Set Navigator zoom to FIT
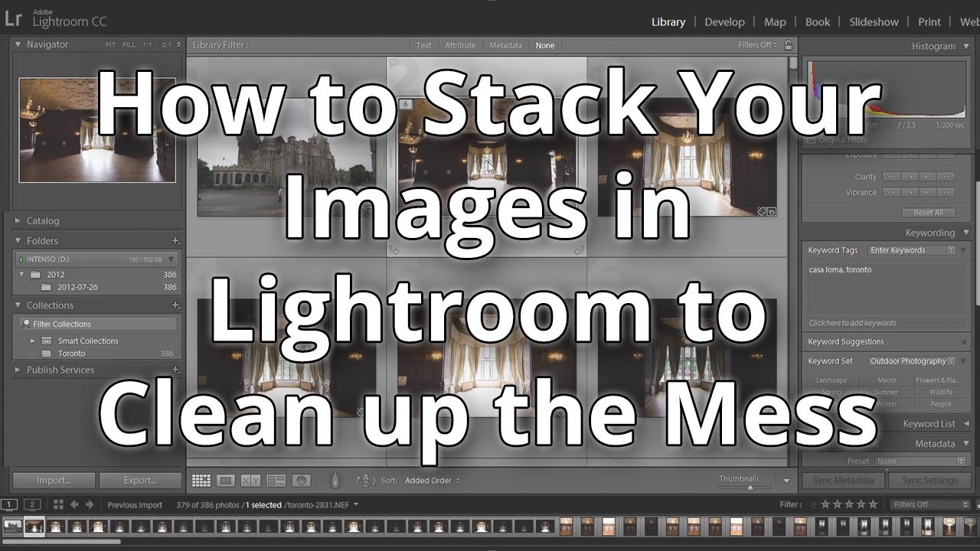Image resolution: width=980 pixels, height=551 pixels. pos(111,45)
